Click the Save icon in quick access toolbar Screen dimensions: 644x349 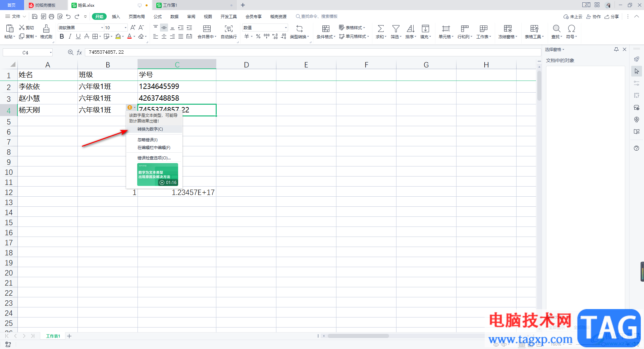point(35,16)
